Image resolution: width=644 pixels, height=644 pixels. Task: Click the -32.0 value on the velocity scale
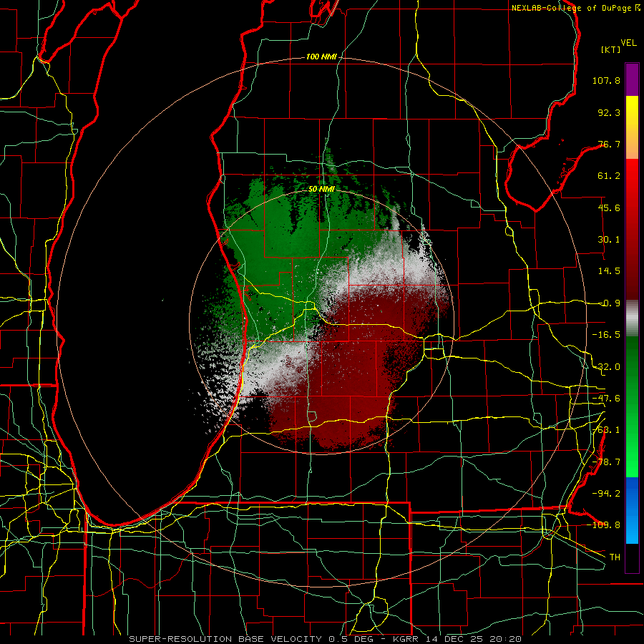606,367
